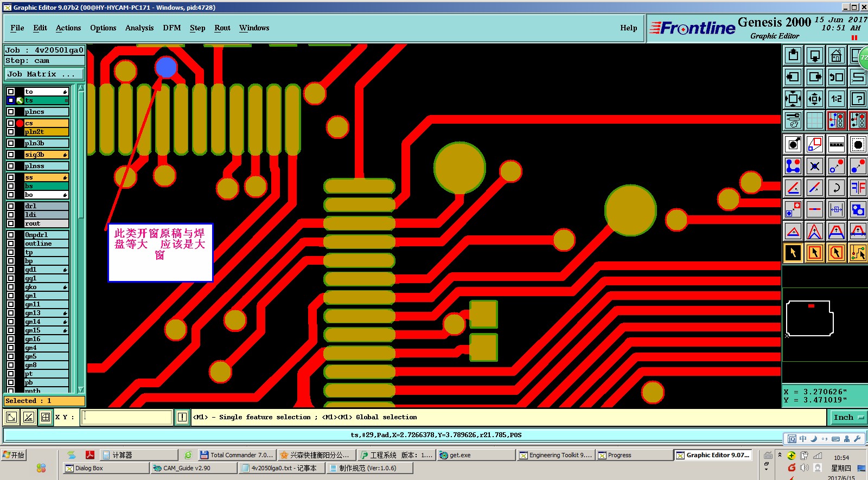Viewport: 868px width, 480px height.
Task: Click the first coordinate mode button at bottom-left
Action: coord(11,417)
